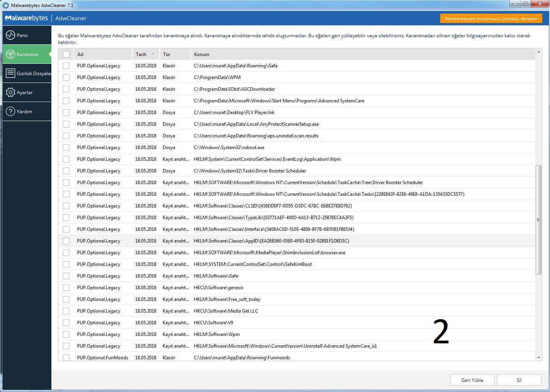Screen dimensions: 550x392
Task: Click the Ayarlar gear icon
Action: [11, 92]
